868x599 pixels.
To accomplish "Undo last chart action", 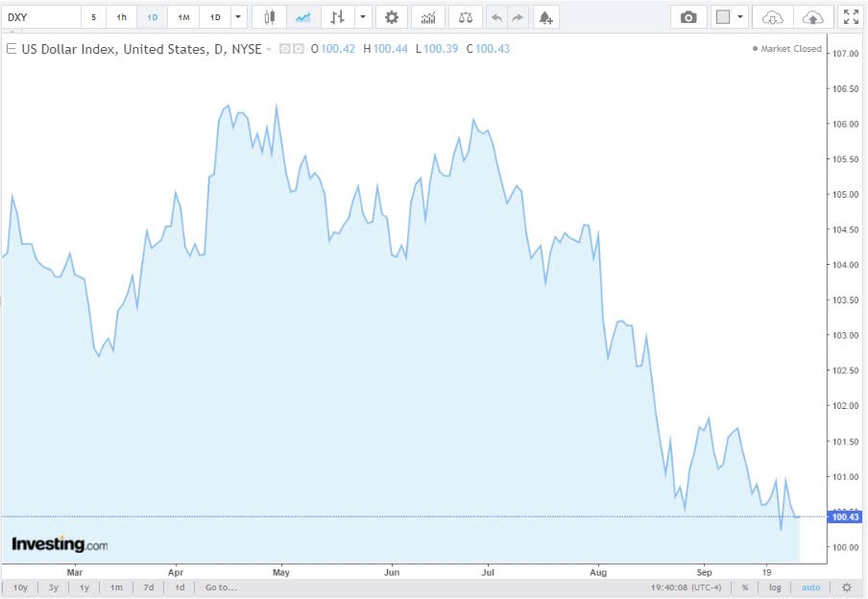I will [x=496, y=17].
